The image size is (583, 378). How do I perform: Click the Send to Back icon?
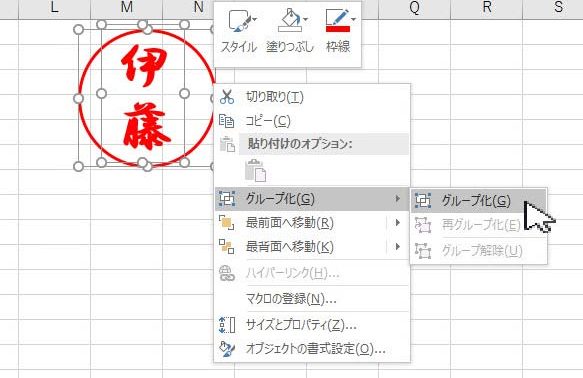point(226,247)
